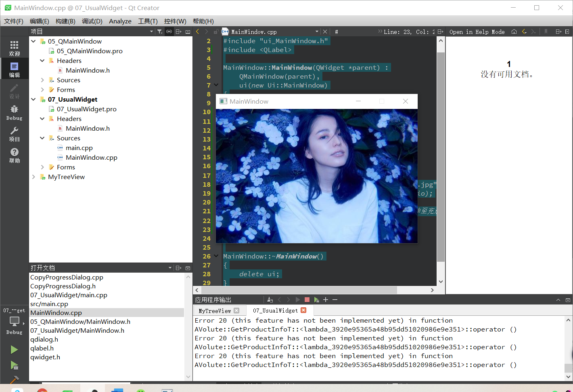This screenshot has width=573, height=392.
Task: Toggle maximize of the output pane
Action: 558,300
